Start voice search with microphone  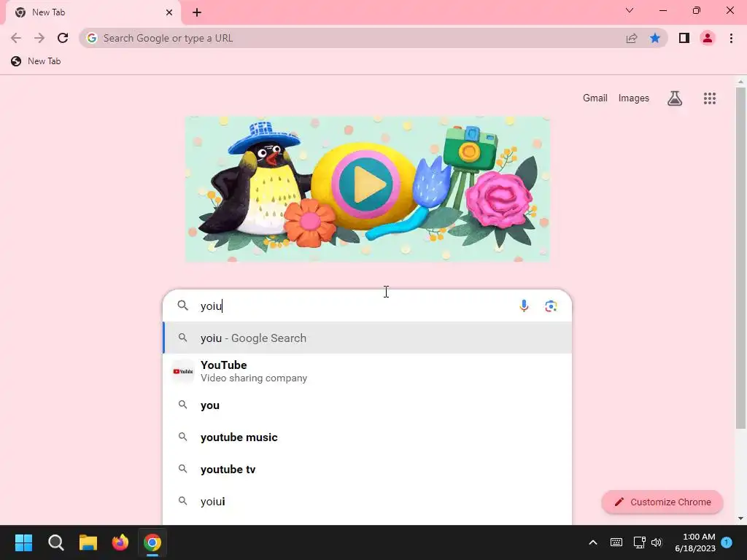[x=524, y=306]
